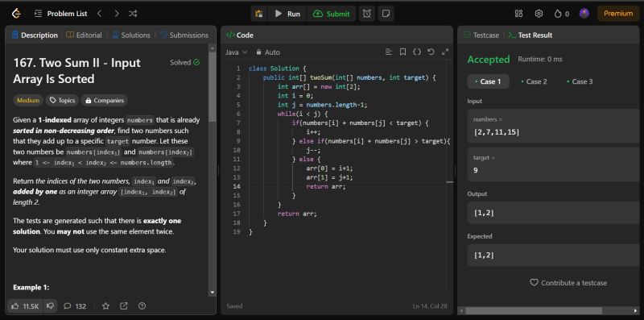This screenshot has height=320, width=644.
Task: Dislike the problem with thumbs down
Action: [50, 306]
